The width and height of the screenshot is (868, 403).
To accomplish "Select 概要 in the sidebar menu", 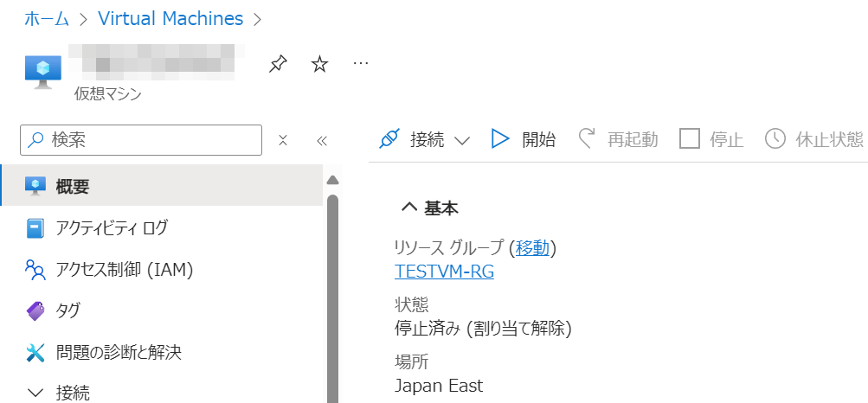I will (72, 186).
